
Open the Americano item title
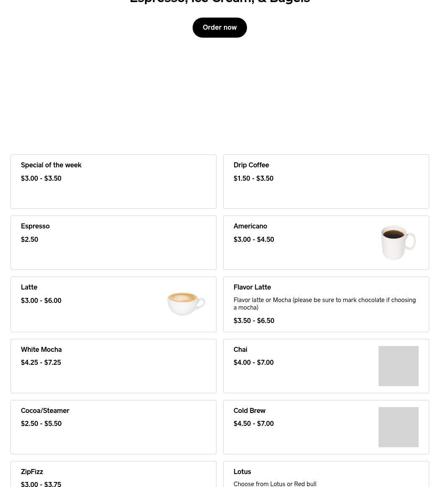(x=250, y=226)
